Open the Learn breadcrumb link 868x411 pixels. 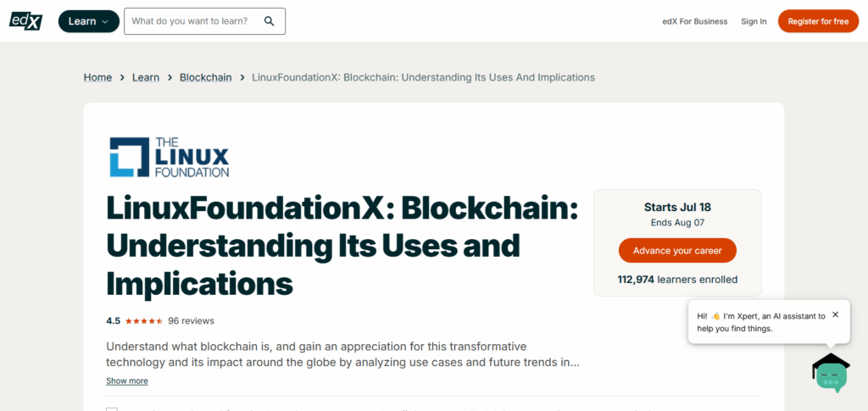pyautogui.click(x=146, y=78)
